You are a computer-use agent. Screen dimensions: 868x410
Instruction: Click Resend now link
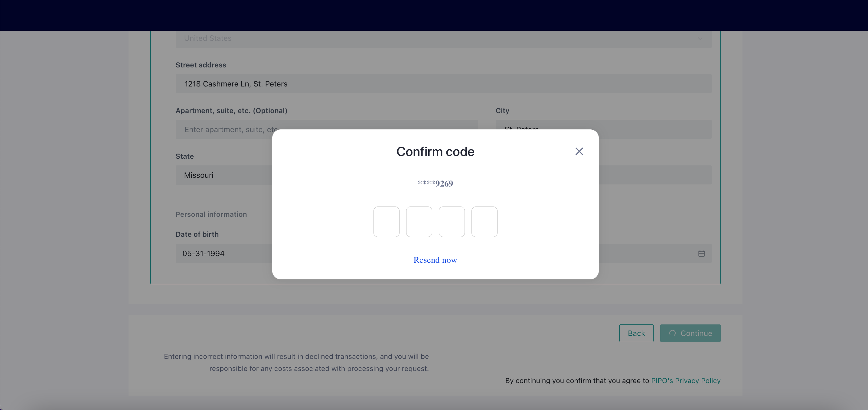click(435, 260)
